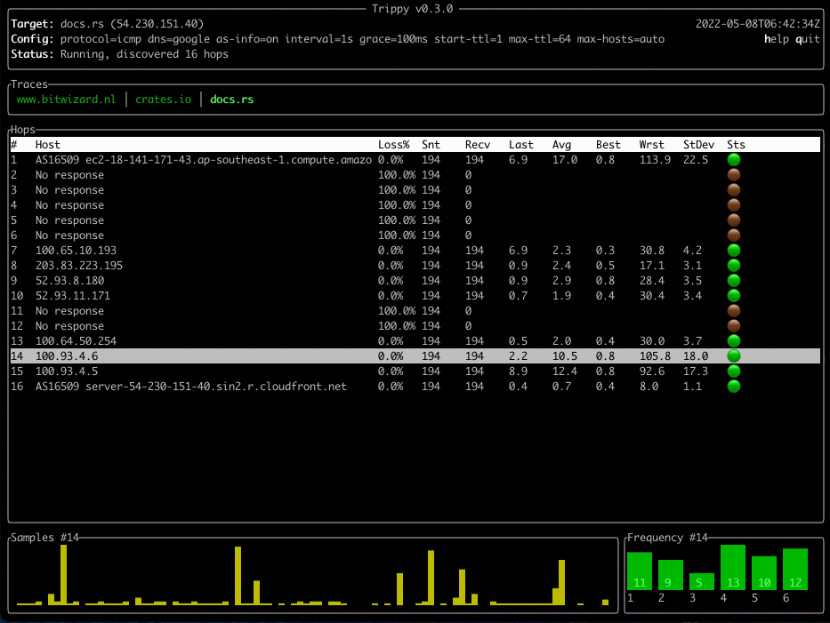The width and height of the screenshot is (830, 623).
Task: Click the green status dot for hop 7
Action: [x=733, y=250]
